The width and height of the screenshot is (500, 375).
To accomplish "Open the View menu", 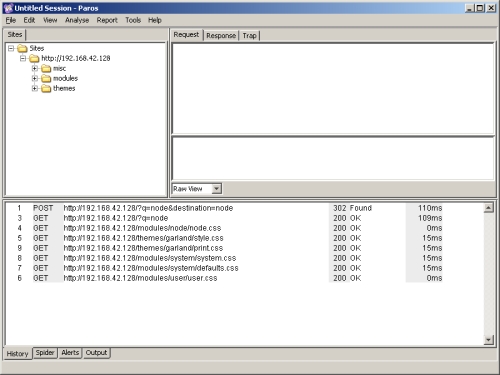I will [x=50, y=20].
